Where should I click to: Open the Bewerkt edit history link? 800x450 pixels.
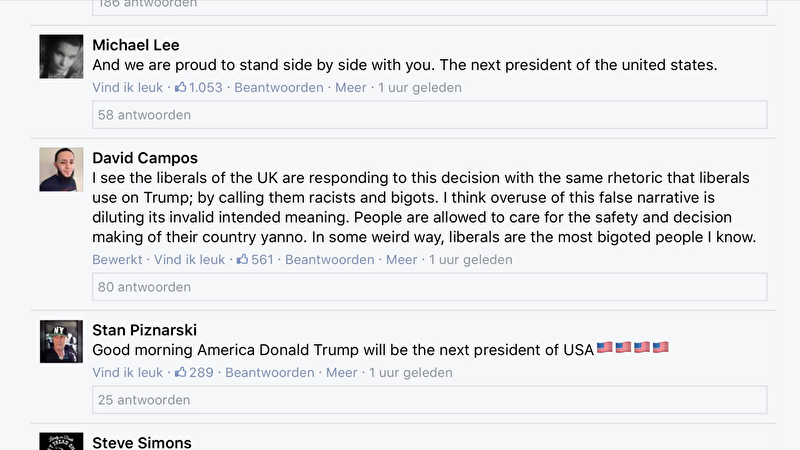click(x=117, y=259)
